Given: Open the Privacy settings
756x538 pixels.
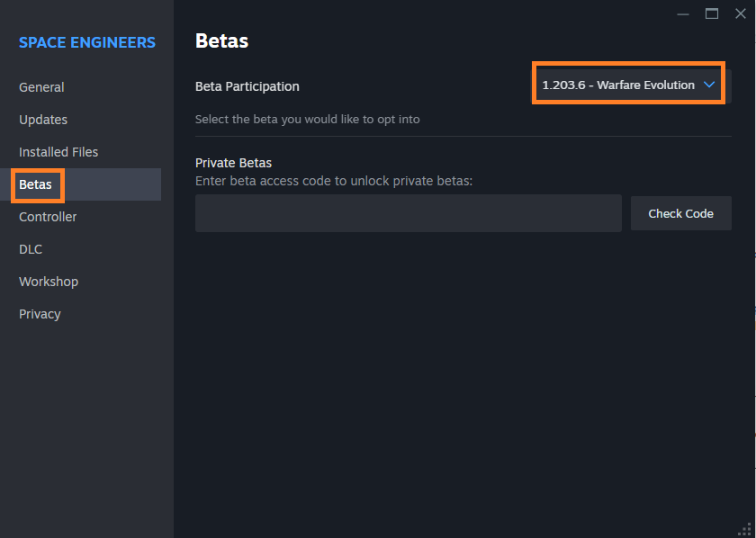Looking at the screenshot, I should [x=40, y=314].
